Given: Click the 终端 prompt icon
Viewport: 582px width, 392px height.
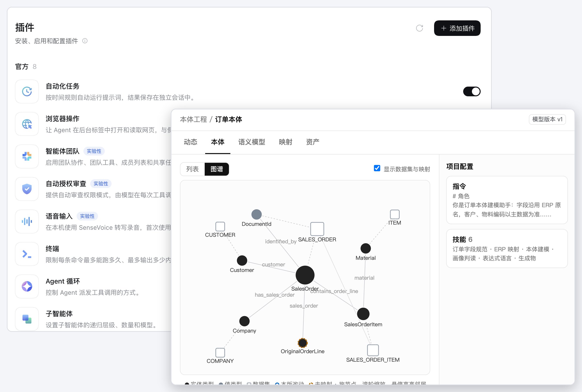Looking at the screenshot, I should tap(27, 254).
